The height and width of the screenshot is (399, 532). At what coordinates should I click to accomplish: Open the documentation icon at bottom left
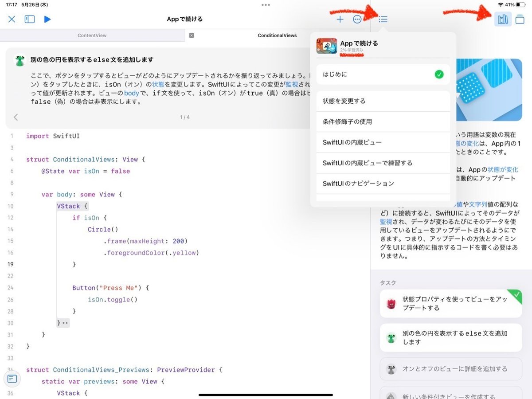(12, 379)
